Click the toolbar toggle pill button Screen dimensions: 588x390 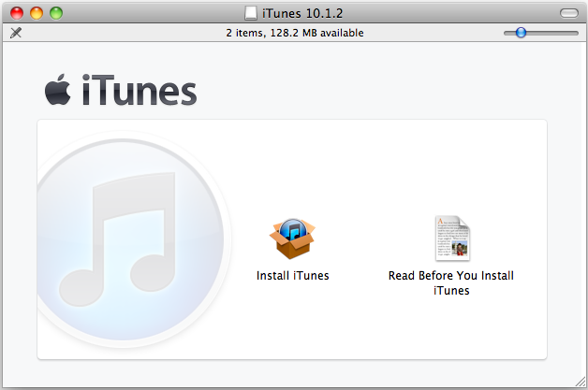tap(569, 13)
